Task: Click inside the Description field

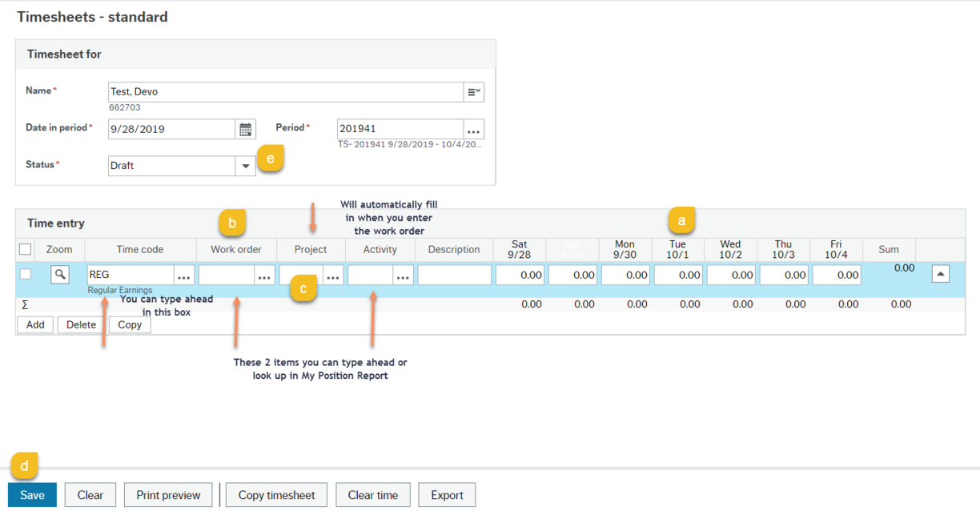Action: pos(453,274)
